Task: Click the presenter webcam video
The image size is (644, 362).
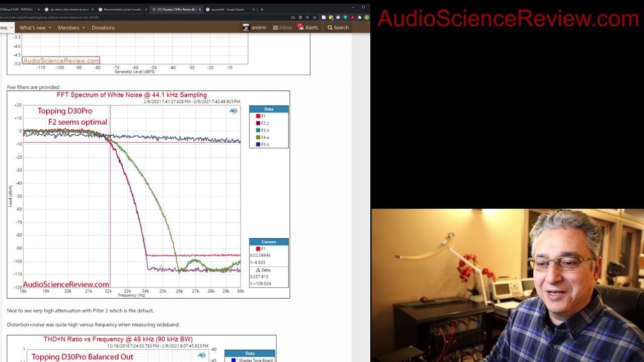Action: point(508,286)
